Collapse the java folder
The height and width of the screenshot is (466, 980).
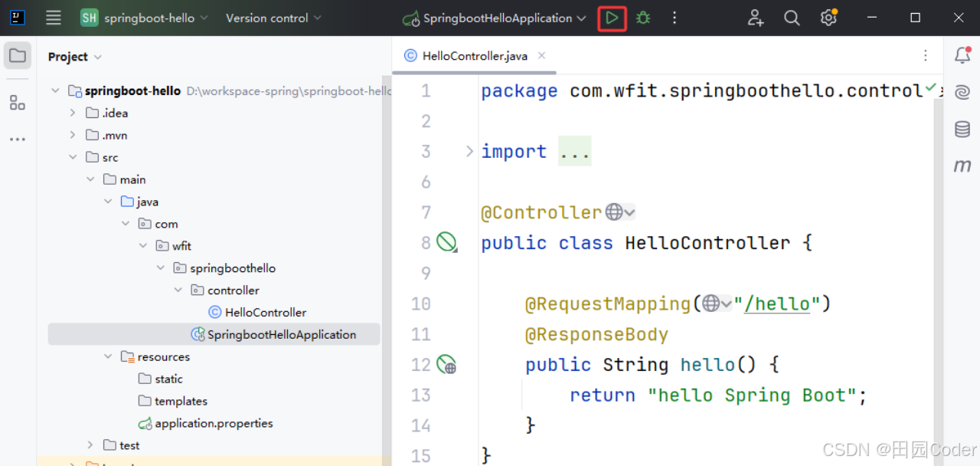pyautogui.click(x=108, y=202)
